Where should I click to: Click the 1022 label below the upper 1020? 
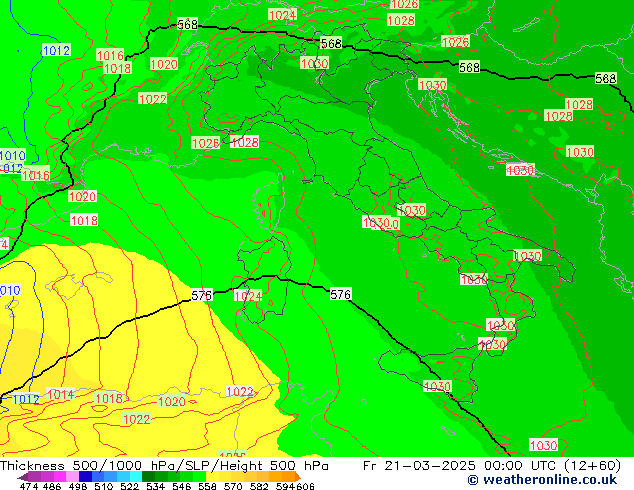152,99
